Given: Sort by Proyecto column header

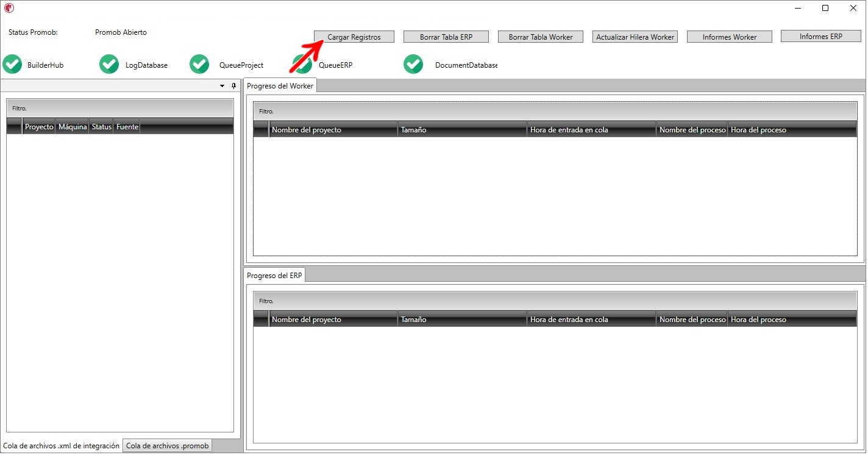Looking at the screenshot, I should (x=39, y=127).
